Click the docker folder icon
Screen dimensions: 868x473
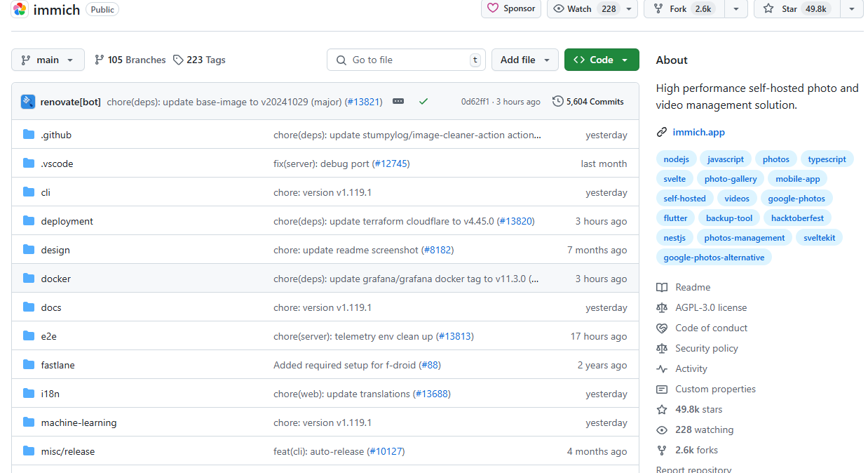click(29, 279)
